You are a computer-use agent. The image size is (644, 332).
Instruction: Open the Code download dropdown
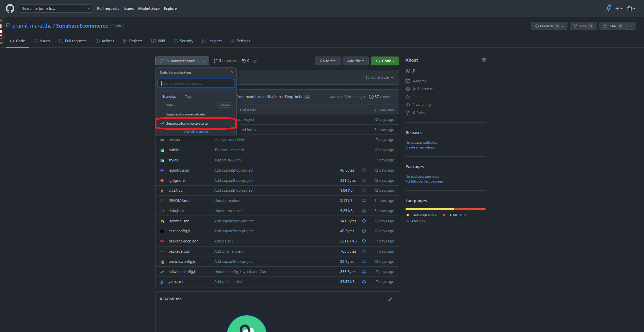[x=384, y=61]
